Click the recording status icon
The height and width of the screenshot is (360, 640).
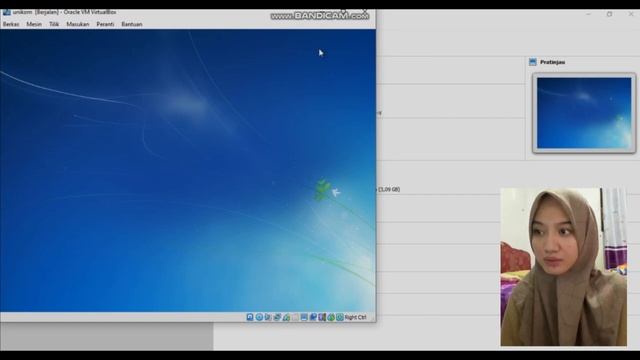(x=313, y=317)
